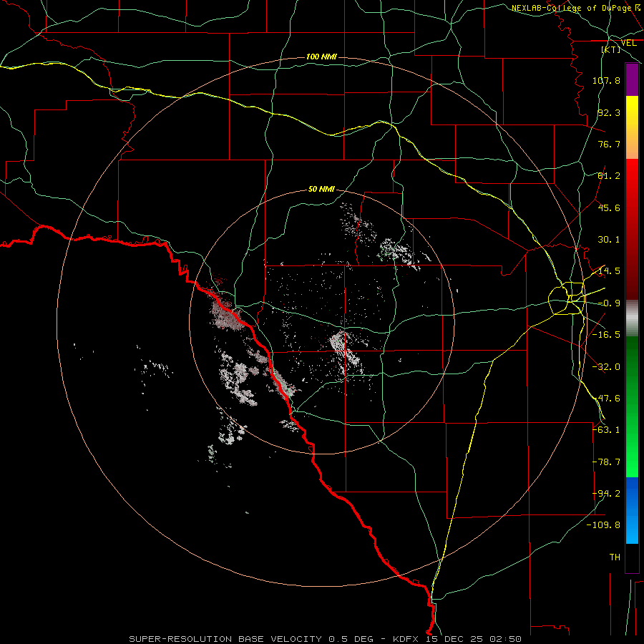Click the -78.7 velocity legend value
This screenshot has width=644, height=644.
(606, 462)
